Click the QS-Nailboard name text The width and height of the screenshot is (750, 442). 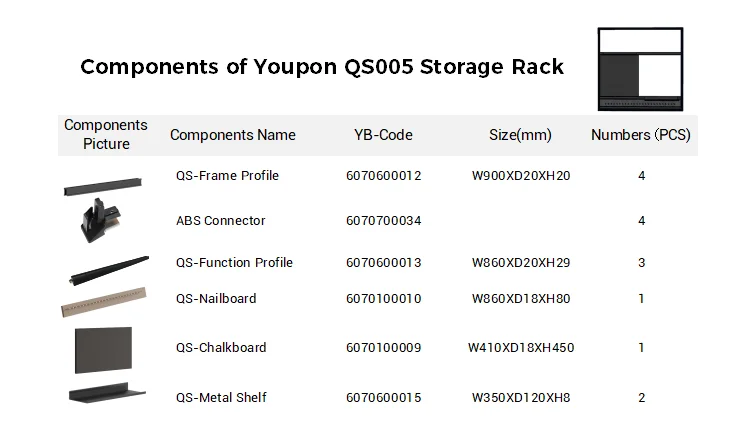coord(216,298)
